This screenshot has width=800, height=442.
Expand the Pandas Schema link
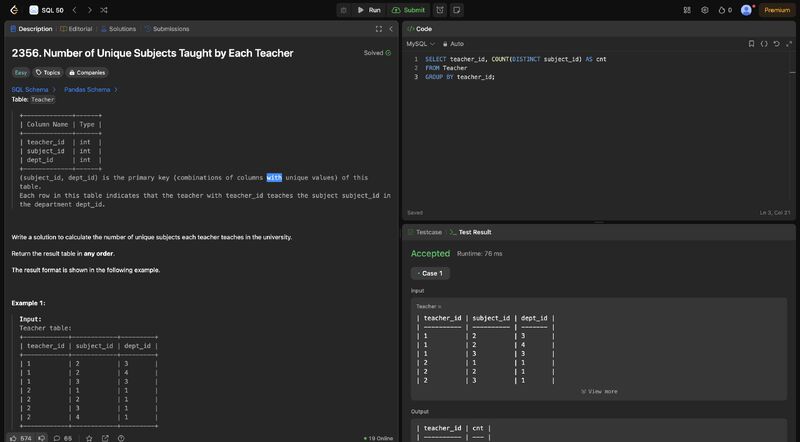click(x=91, y=89)
